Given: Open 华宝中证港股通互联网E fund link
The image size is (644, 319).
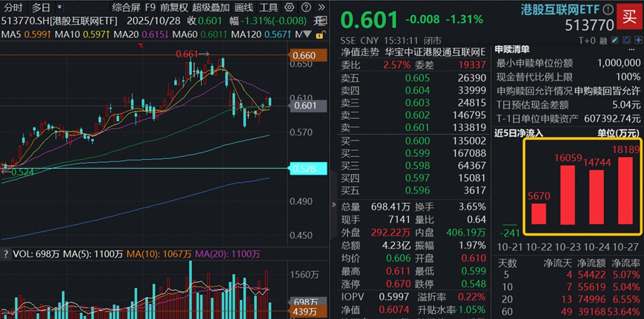Looking at the screenshot, I should [x=435, y=52].
